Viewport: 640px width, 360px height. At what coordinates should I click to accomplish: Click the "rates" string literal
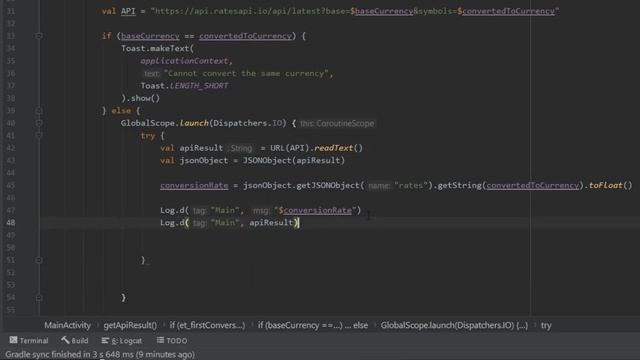coord(411,185)
